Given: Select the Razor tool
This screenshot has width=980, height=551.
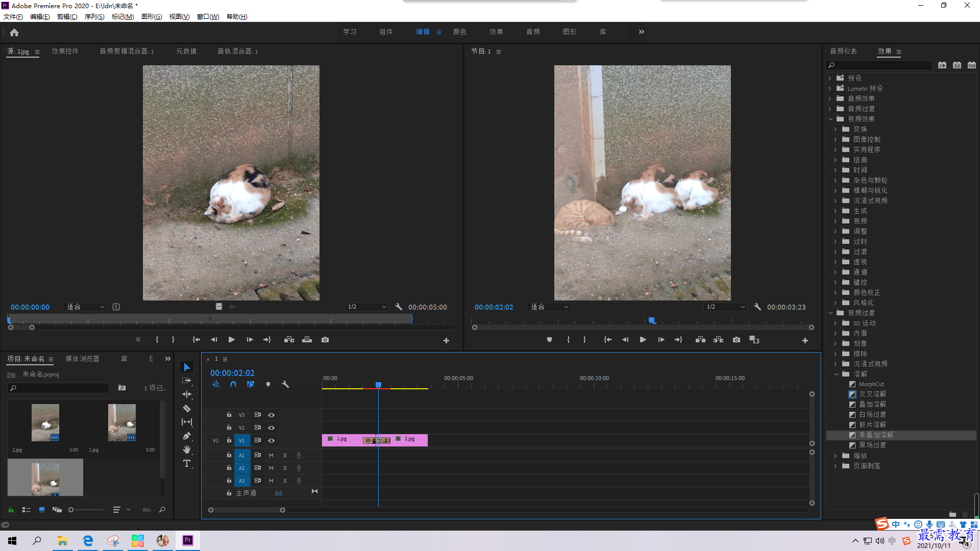Looking at the screenshot, I should (x=187, y=408).
